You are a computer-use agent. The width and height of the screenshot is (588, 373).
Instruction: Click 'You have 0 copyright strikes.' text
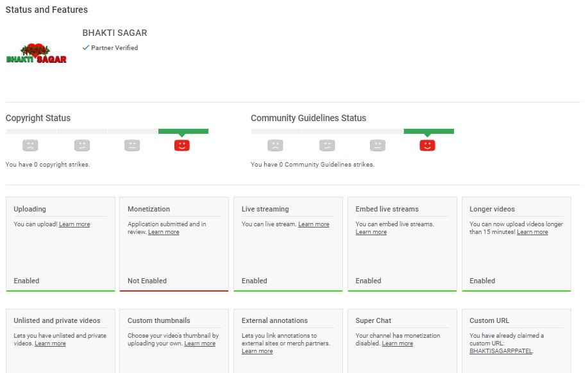[x=47, y=164]
